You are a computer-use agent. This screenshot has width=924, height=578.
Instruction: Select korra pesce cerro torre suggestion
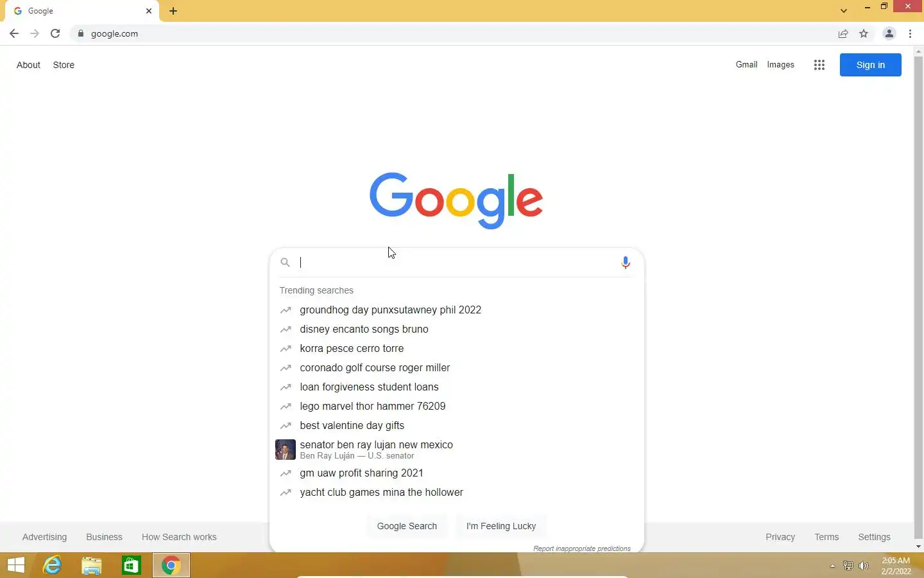[x=456, y=348]
